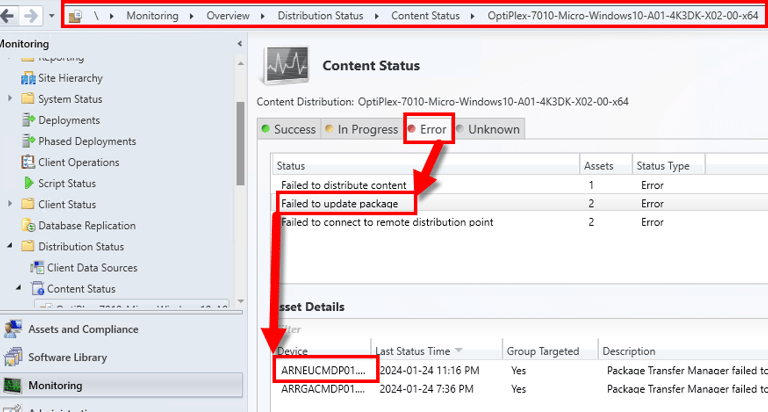Select Failed to connect to remote distribution point
Viewport: 768px width, 412px height.
click(520, 222)
